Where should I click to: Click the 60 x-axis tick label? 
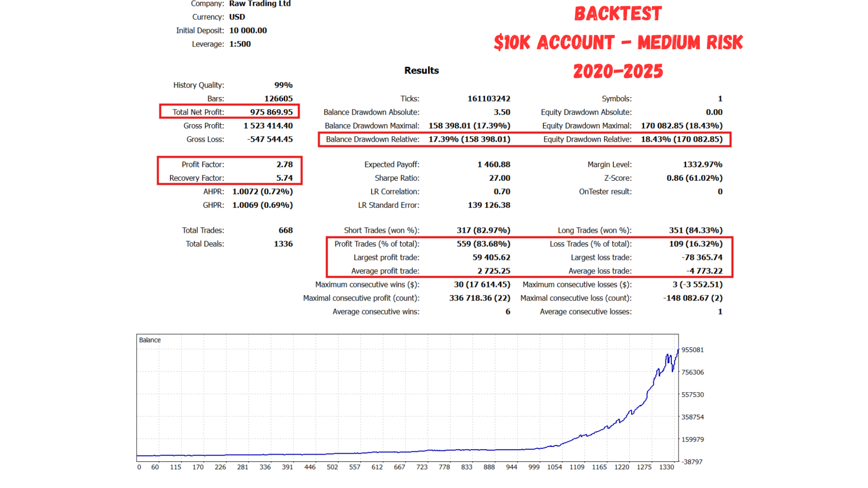point(155,467)
